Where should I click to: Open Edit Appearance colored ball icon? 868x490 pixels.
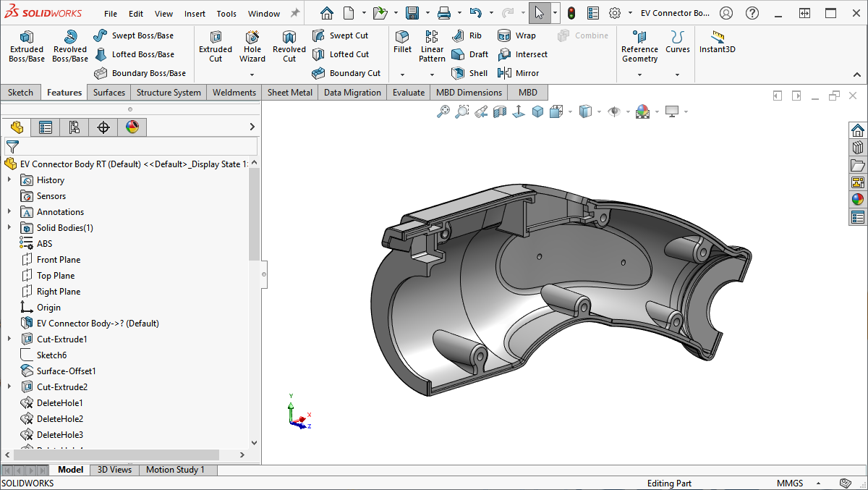pos(642,111)
